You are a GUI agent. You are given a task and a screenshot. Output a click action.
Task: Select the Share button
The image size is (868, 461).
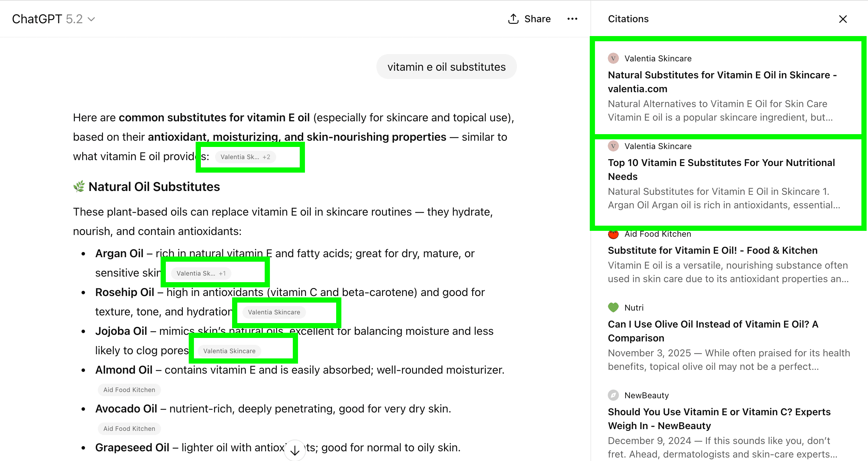(529, 19)
